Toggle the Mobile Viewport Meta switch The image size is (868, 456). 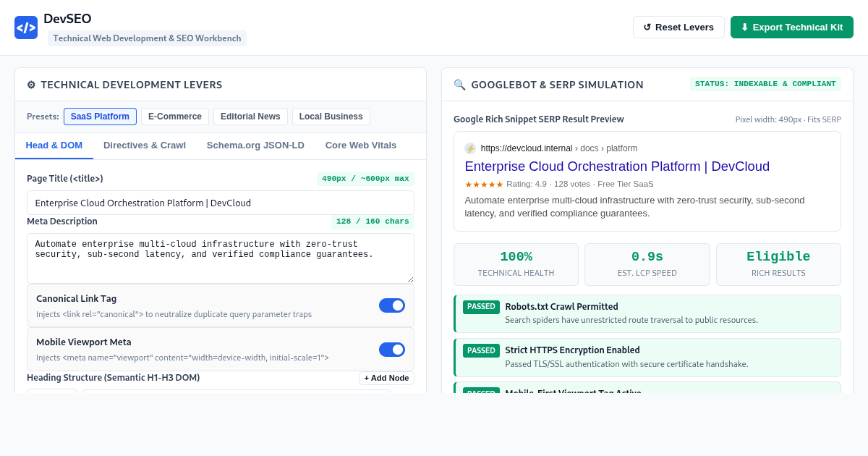[x=392, y=350]
